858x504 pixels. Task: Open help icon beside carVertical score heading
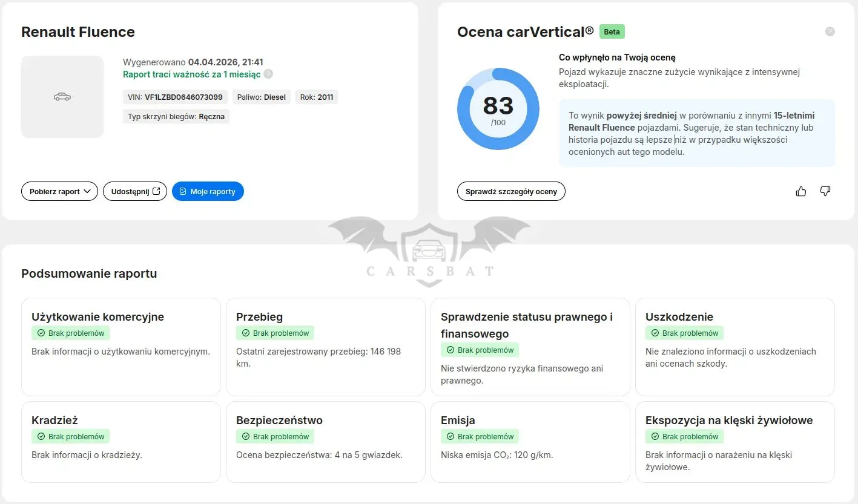point(830,31)
